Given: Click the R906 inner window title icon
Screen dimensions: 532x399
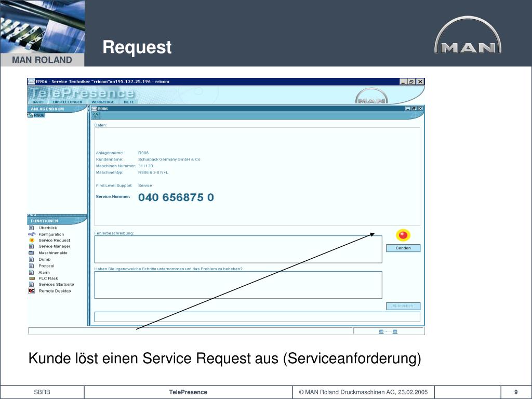Looking at the screenshot, I should pyautogui.click(x=95, y=109).
